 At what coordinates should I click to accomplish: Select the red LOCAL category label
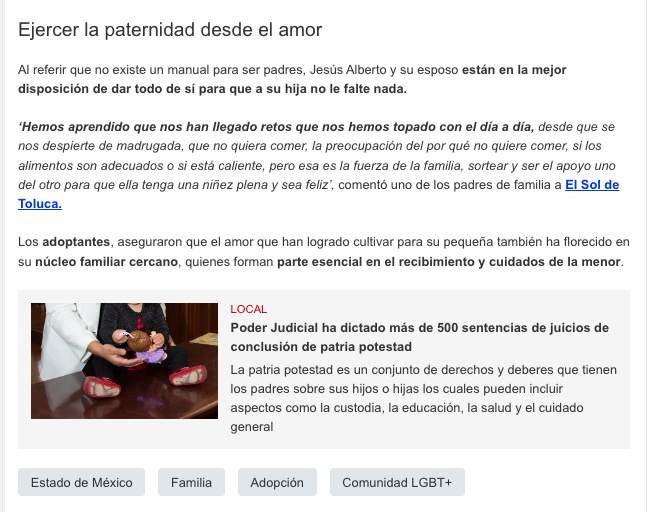249,309
